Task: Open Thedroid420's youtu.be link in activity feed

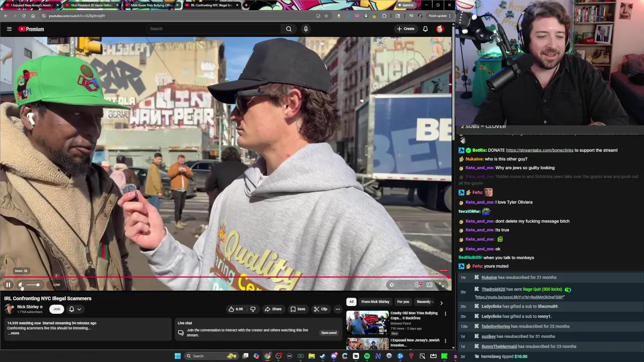Action: click(x=520, y=297)
